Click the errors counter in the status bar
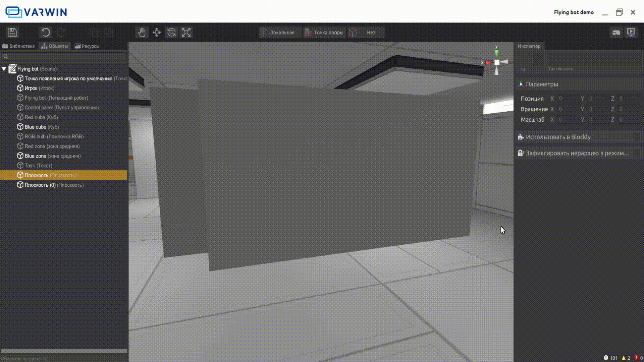This screenshot has height=362, width=644. 638,358
